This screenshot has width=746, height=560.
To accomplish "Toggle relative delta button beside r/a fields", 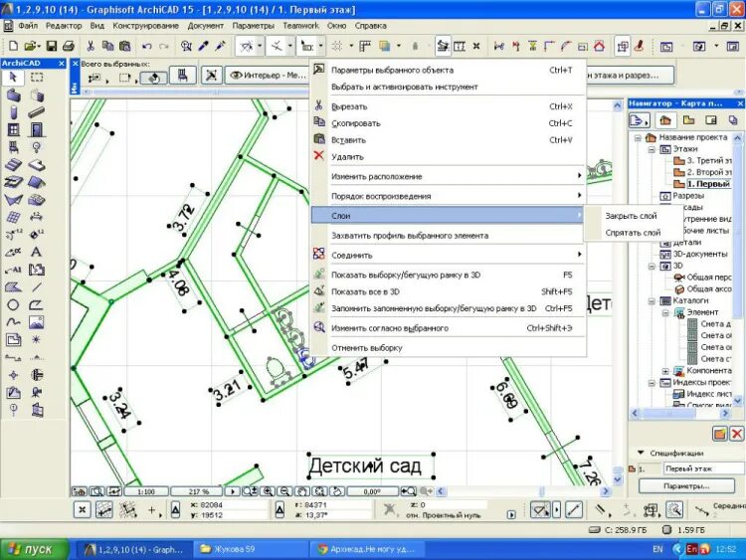I will (x=280, y=510).
